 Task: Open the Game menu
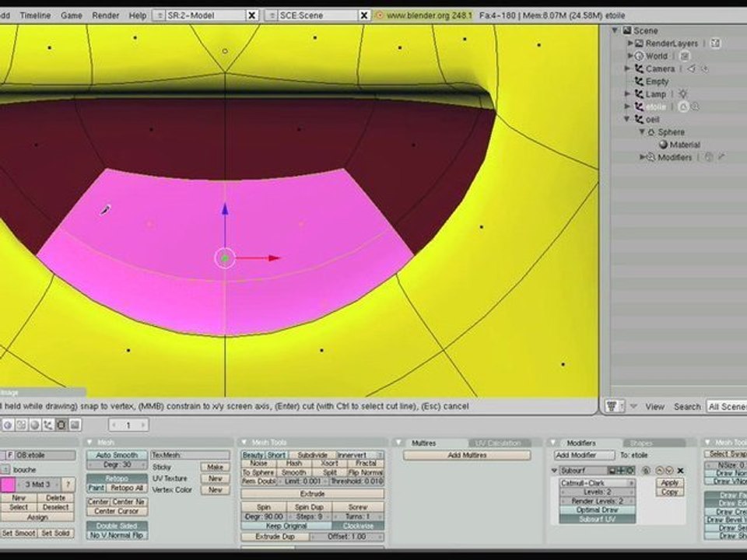coord(72,16)
